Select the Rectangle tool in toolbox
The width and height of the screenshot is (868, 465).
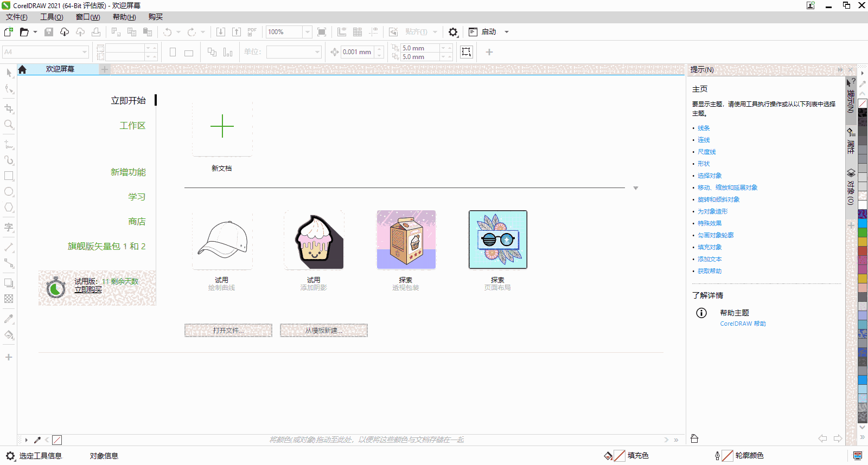[x=9, y=176]
